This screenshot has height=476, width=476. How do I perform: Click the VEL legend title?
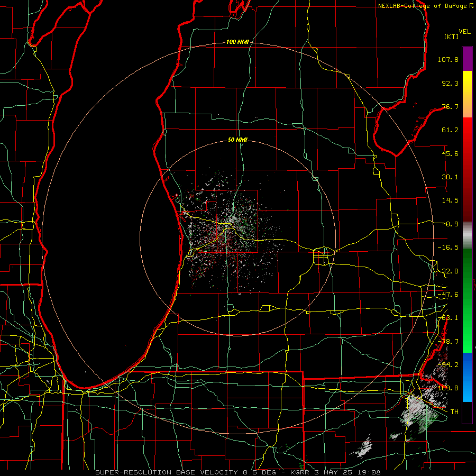click(x=464, y=32)
